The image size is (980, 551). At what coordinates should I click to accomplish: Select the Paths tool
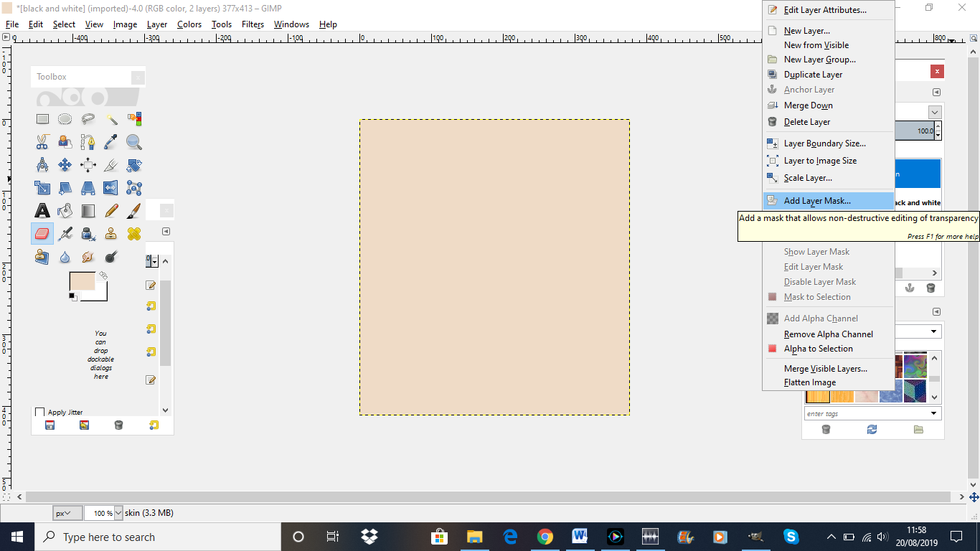coord(88,141)
